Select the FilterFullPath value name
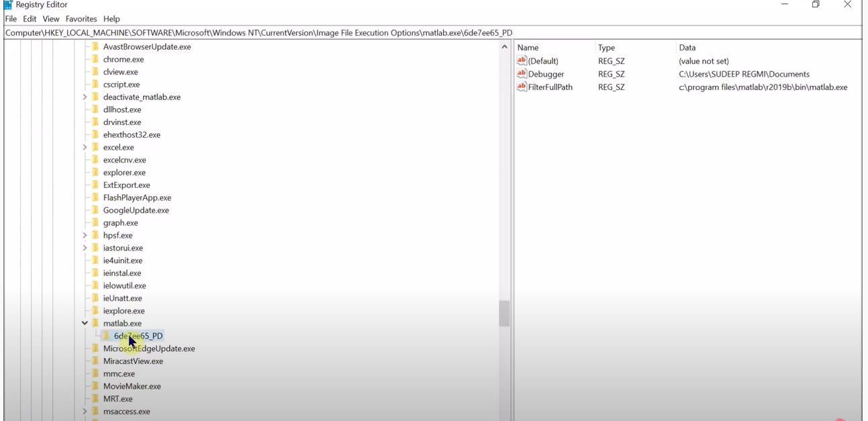The height and width of the screenshot is (421, 868). 550,87
